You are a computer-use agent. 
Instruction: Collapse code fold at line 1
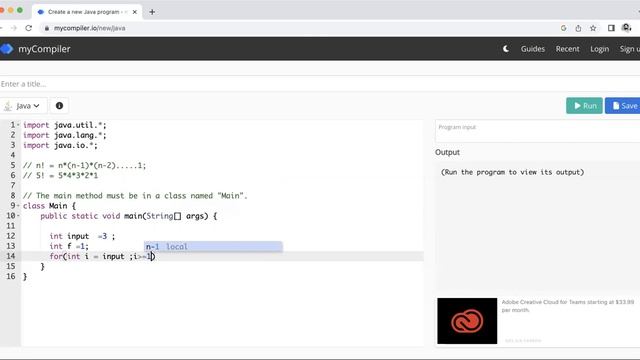click(18, 125)
